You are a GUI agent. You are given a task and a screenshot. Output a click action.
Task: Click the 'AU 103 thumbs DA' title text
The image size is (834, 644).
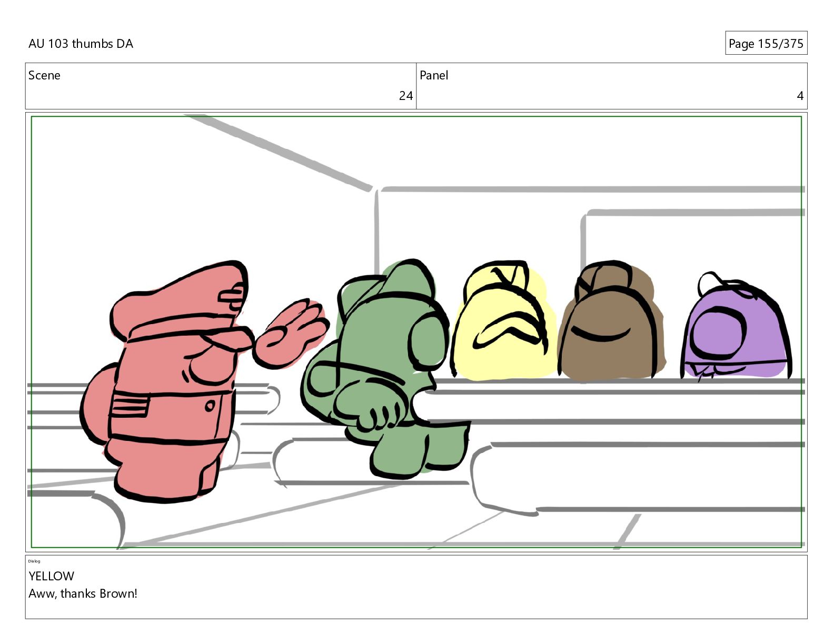click(81, 44)
